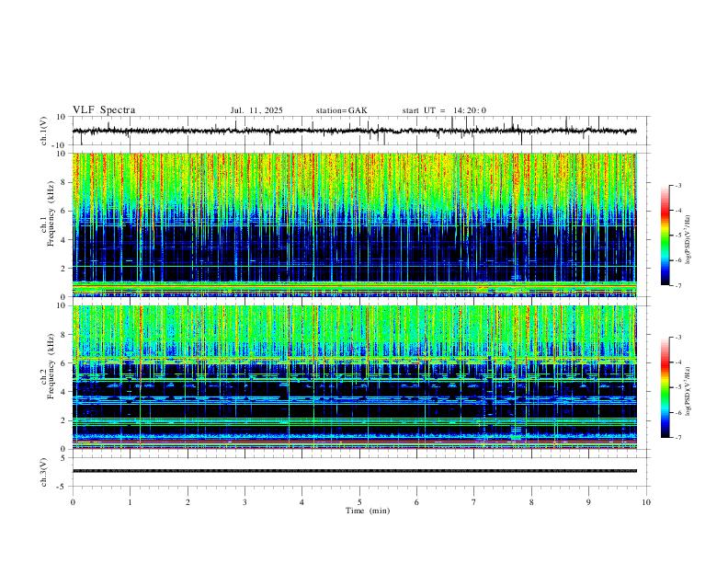Image resolution: width=728 pixels, height=563 pixels.
Task: Click "-7" label on ch.1 color bar
Action: pyautogui.click(x=678, y=285)
